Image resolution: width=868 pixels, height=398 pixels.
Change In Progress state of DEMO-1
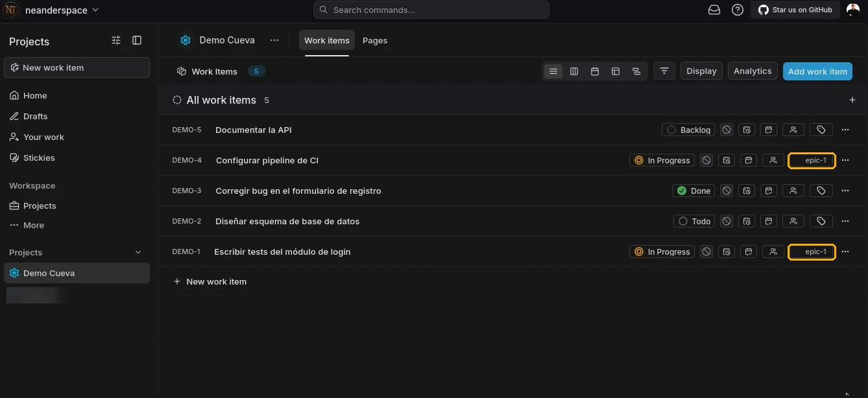[662, 252]
